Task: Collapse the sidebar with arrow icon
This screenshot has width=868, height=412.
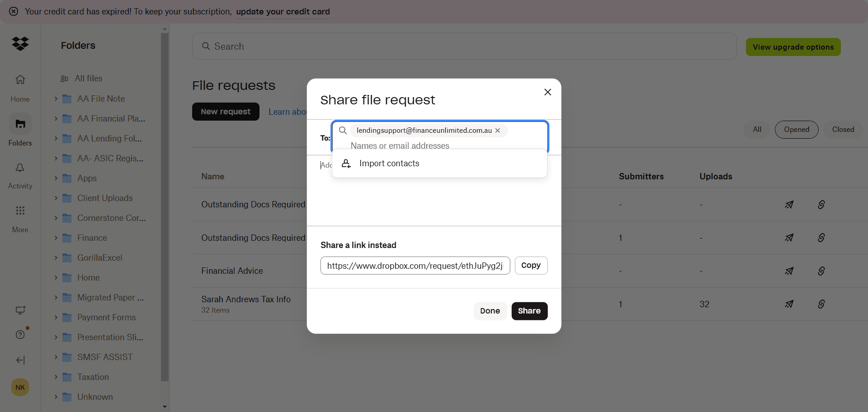Action: tap(20, 360)
